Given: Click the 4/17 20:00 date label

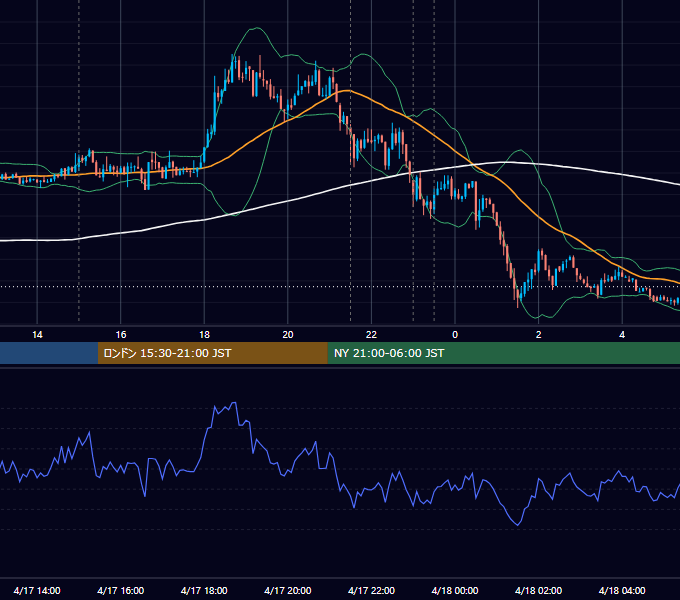Looking at the screenshot, I should pos(288,590).
